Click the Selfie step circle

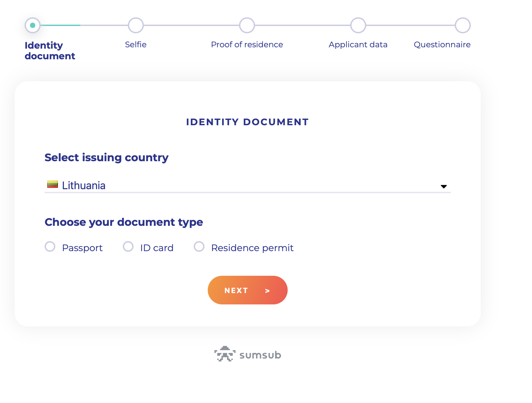click(136, 25)
